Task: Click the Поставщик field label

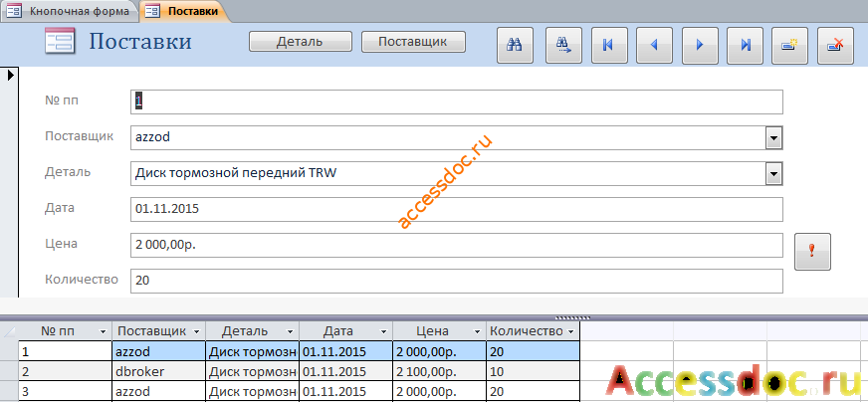Action: click(x=80, y=136)
